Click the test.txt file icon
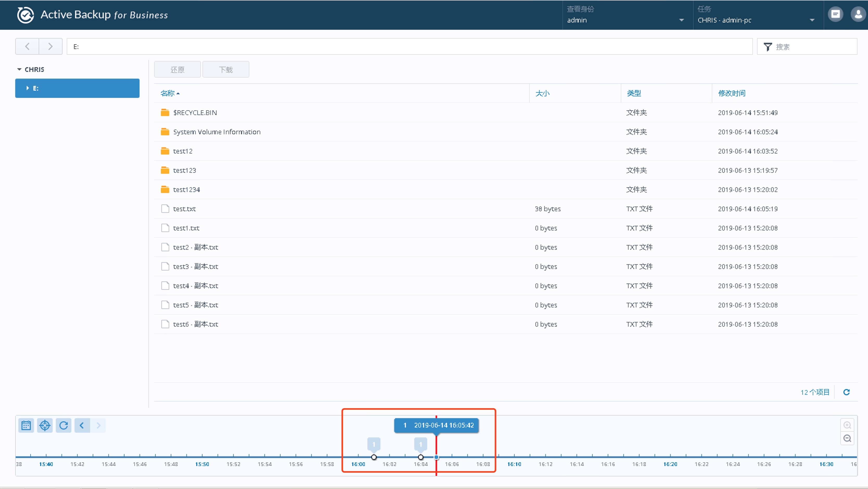 [165, 209]
